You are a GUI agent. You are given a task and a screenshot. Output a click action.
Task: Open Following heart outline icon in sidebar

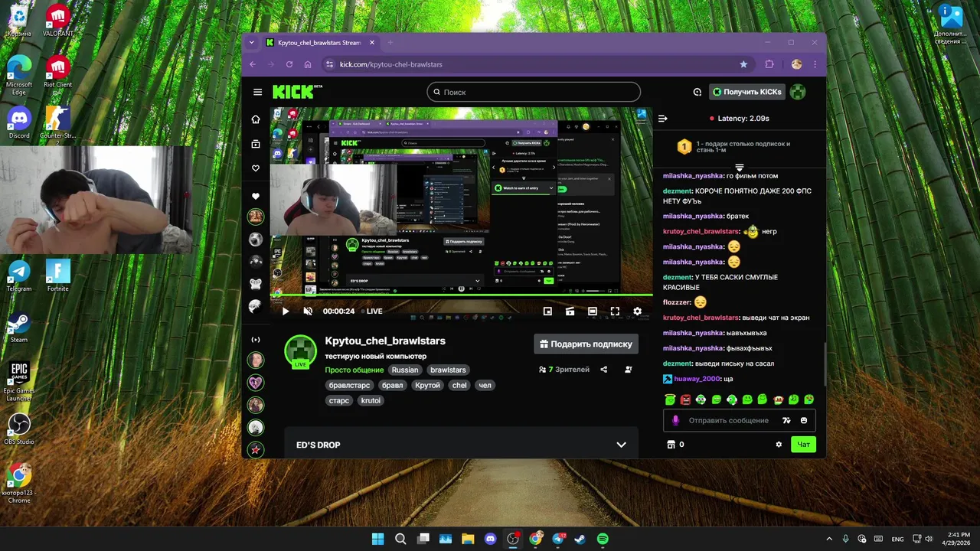coord(256,168)
